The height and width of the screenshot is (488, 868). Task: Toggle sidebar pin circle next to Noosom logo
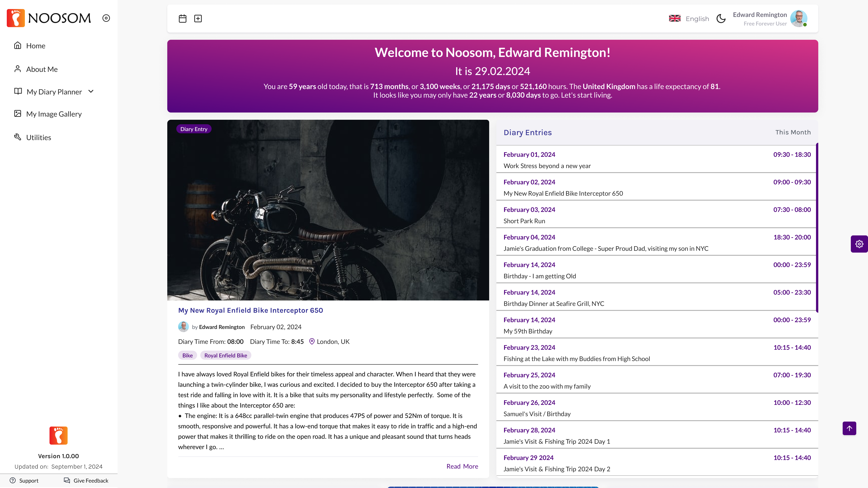click(106, 18)
